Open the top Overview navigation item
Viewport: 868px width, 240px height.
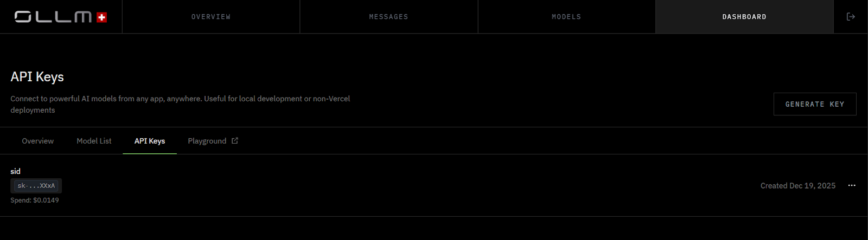pyautogui.click(x=210, y=17)
